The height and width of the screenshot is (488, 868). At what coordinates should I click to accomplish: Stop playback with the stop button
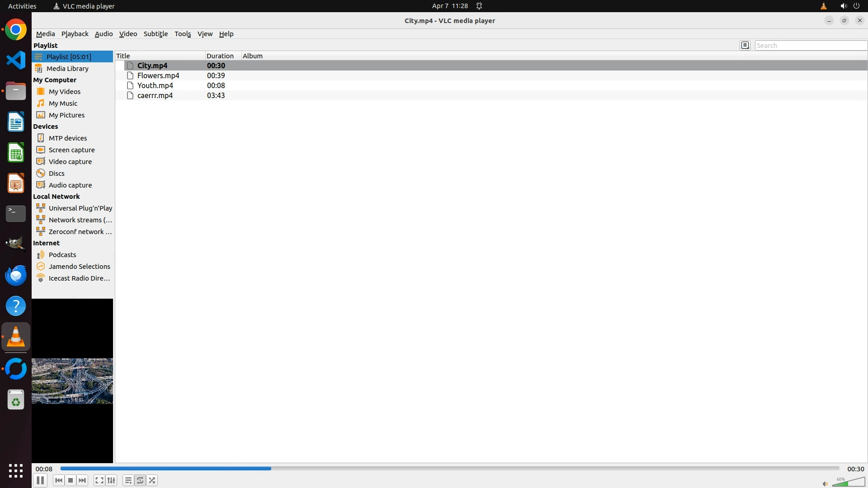(x=71, y=480)
